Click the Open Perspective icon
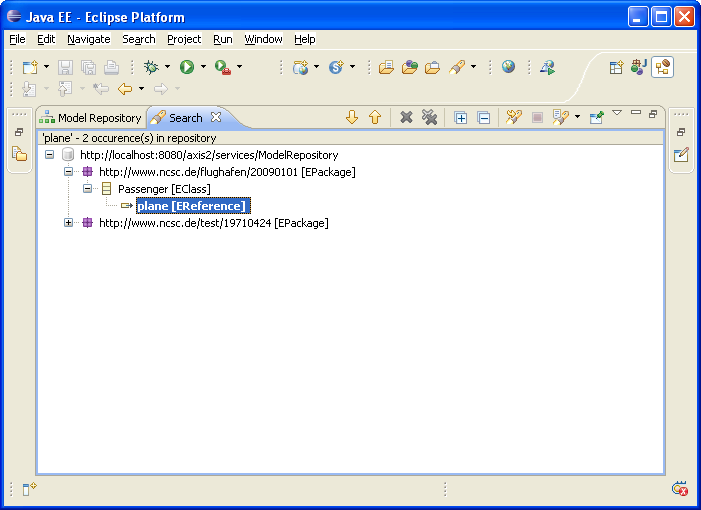Image resolution: width=701 pixels, height=510 pixels. pyautogui.click(x=616, y=67)
